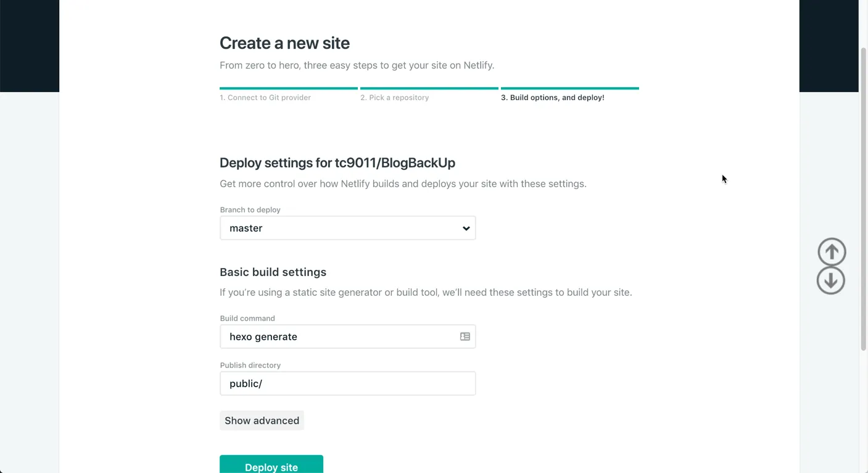868x473 pixels.
Task: Go back to step 2 Pick a repository
Action: 394,98
